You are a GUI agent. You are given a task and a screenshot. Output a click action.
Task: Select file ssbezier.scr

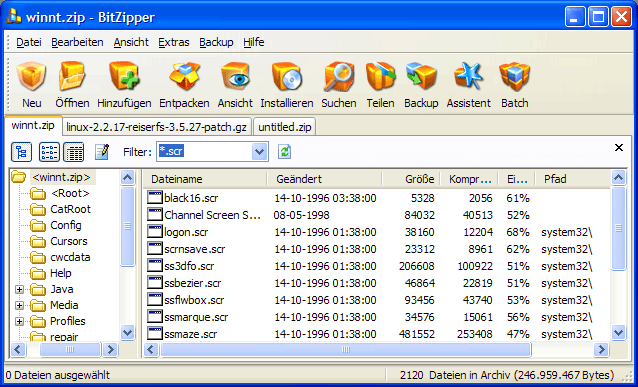click(x=193, y=283)
